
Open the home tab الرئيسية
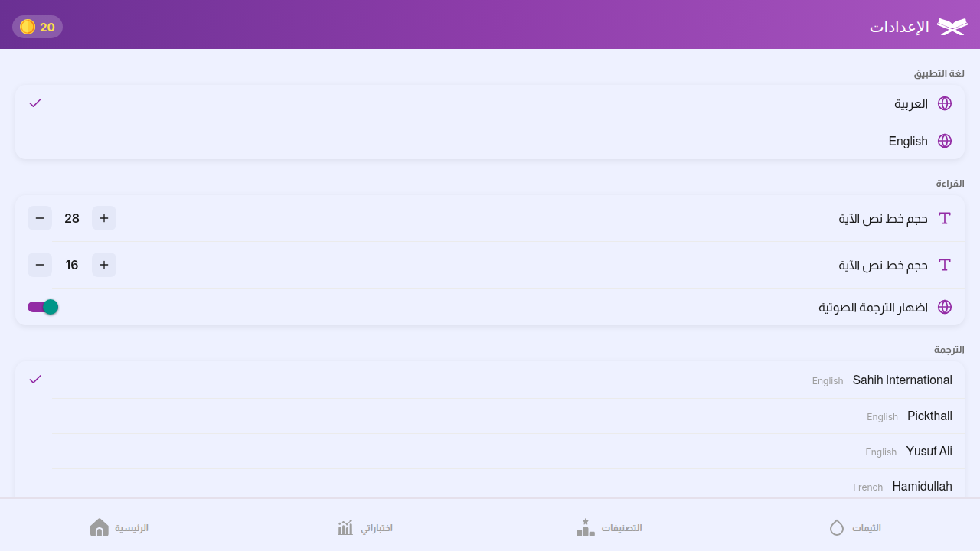119,528
